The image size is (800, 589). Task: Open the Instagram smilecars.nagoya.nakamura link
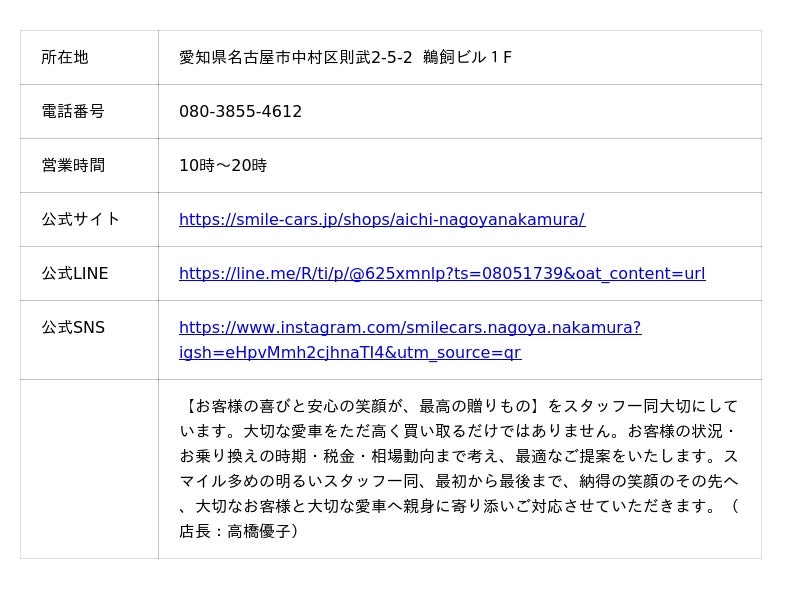(x=410, y=328)
